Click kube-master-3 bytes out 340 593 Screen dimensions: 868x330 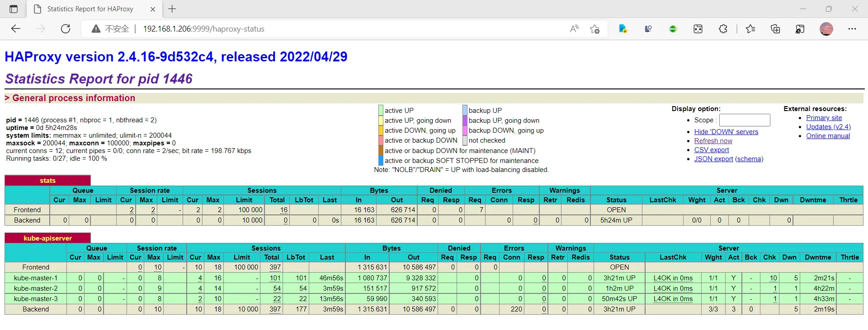[x=423, y=299]
